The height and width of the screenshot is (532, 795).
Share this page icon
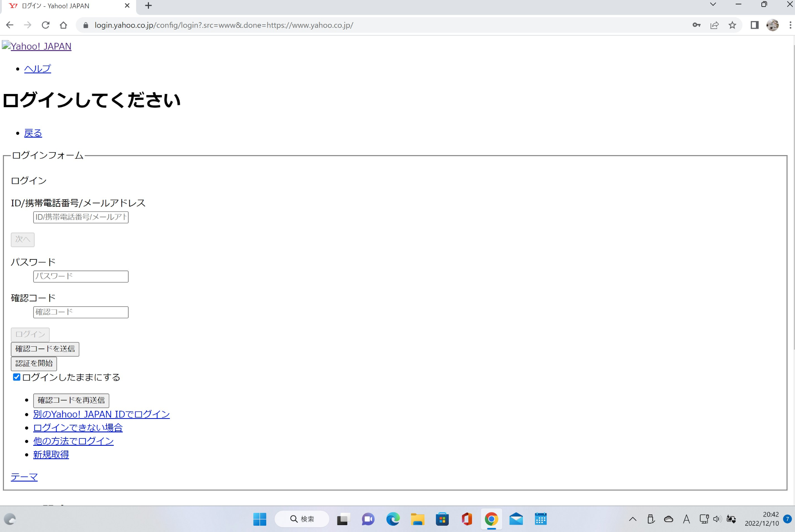pos(714,25)
